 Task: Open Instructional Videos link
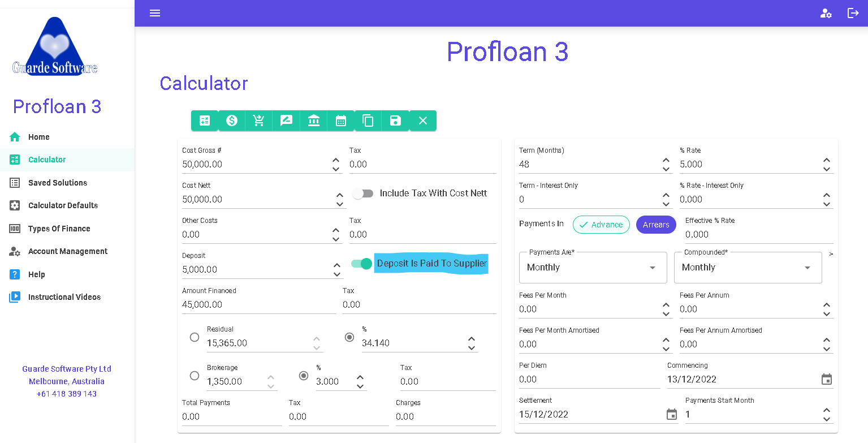(x=67, y=297)
